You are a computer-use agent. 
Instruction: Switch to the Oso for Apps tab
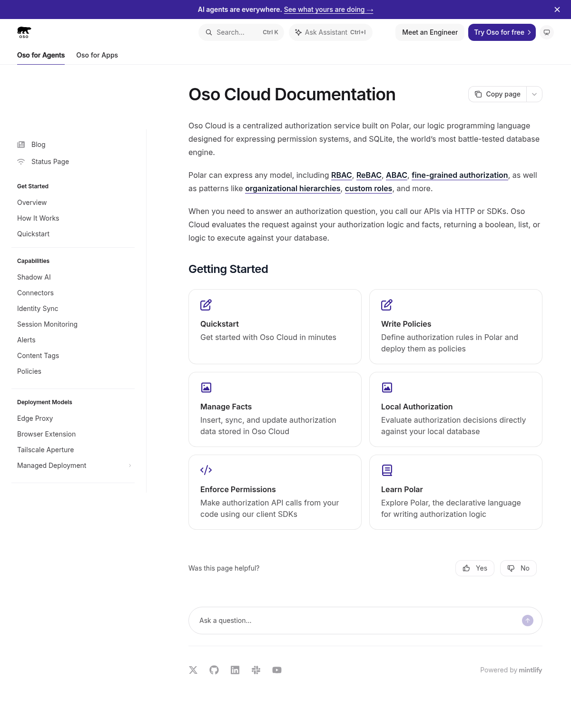point(97,55)
